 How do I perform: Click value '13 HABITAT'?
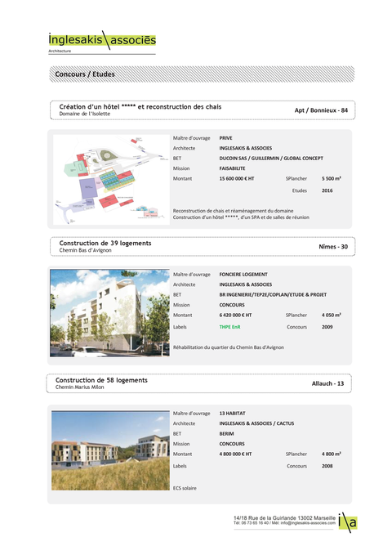point(232,414)
